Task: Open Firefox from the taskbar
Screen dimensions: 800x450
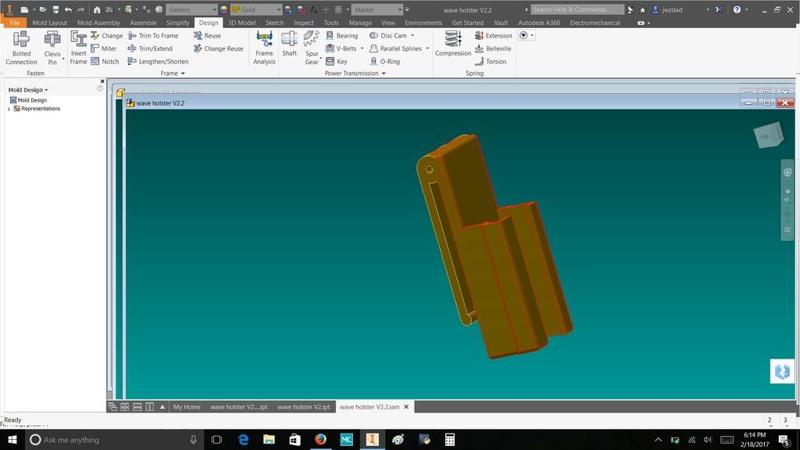Action: (x=320, y=439)
